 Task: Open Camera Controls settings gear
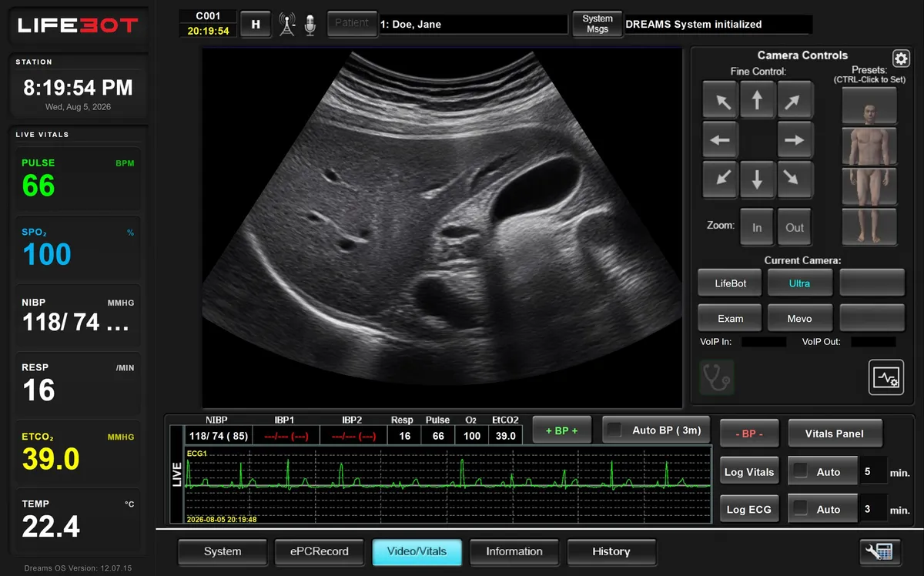(x=901, y=59)
